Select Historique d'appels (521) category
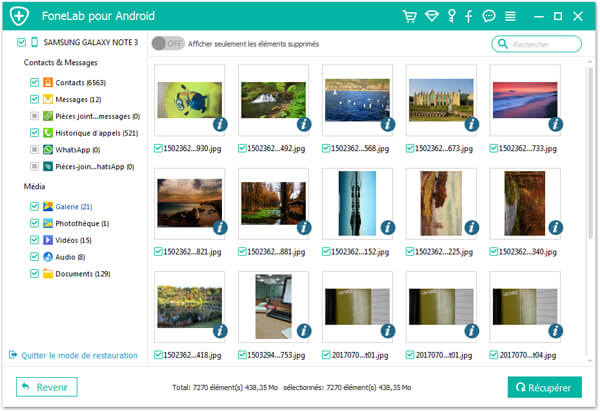Image resolution: width=600 pixels, height=412 pixels. [x=93, y=132]
